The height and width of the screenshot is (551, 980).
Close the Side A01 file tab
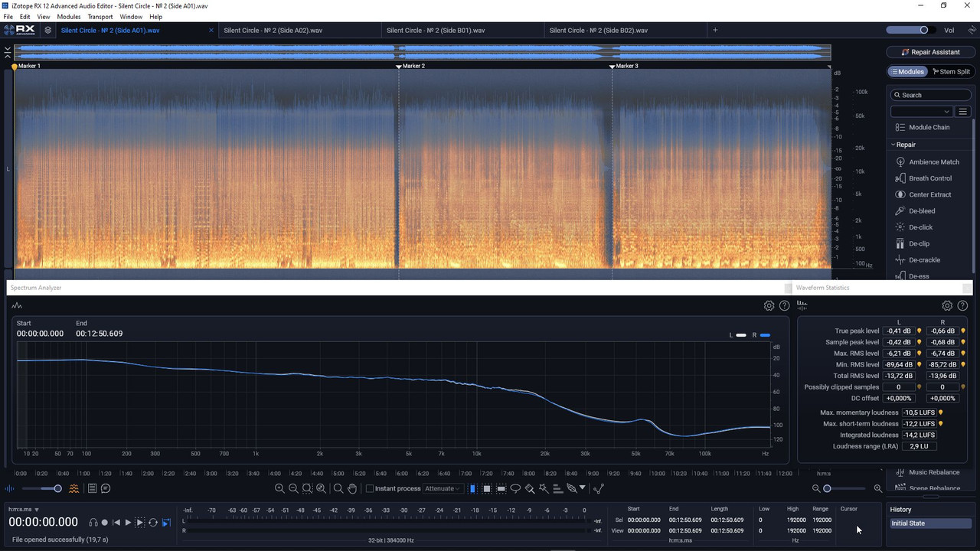pyautogui.click(x=211, y=31)
